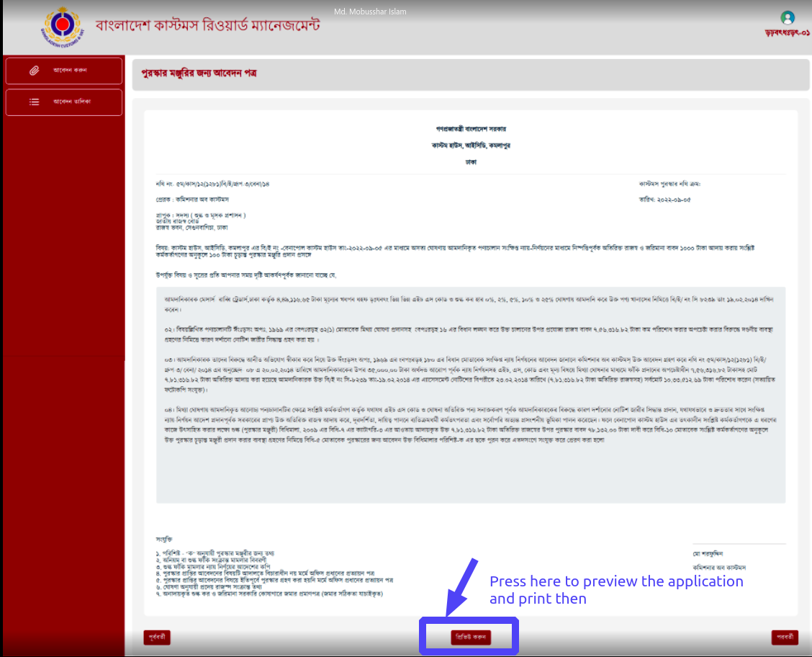Click the user name Md. Mobusshar Islam
The width and height of the screenshot is (812, 657).
point(370,12)
